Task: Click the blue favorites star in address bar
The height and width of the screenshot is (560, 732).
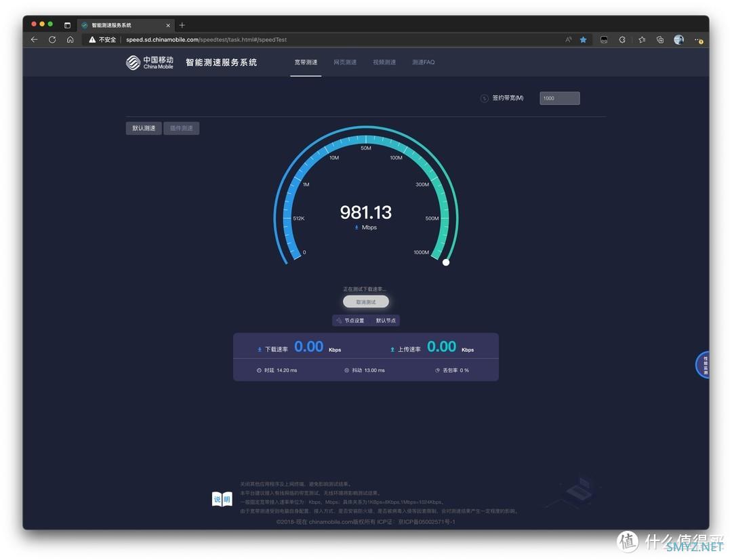Action: [583, 40]
